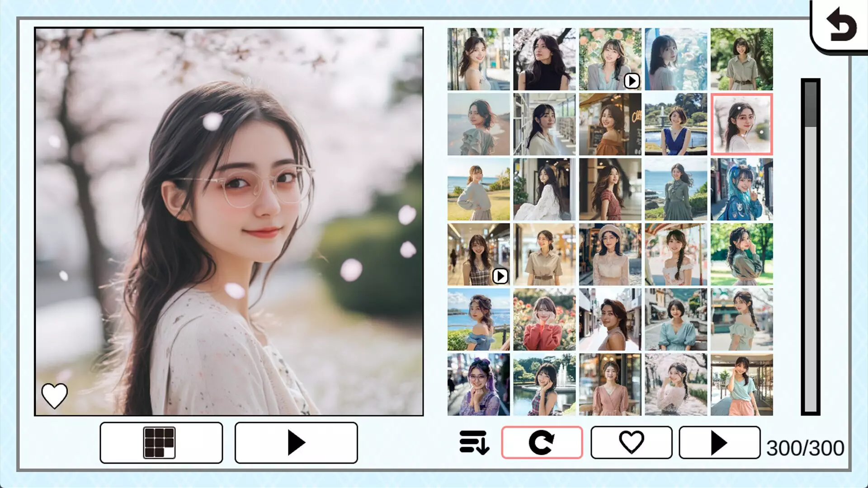Click the grid layout icon below the preview
Viewport: 868px width, 488px height.
click(160, 442)
